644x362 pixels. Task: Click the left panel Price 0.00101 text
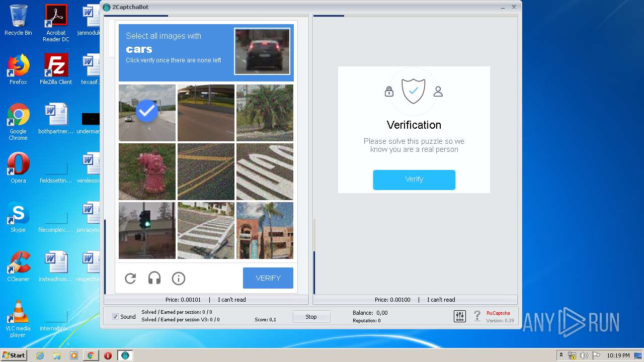183,300
